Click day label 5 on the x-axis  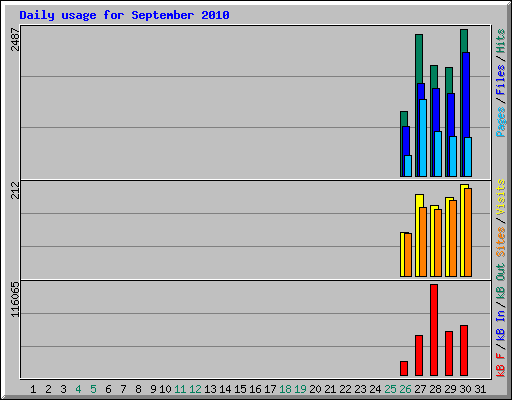click(93, 389)
